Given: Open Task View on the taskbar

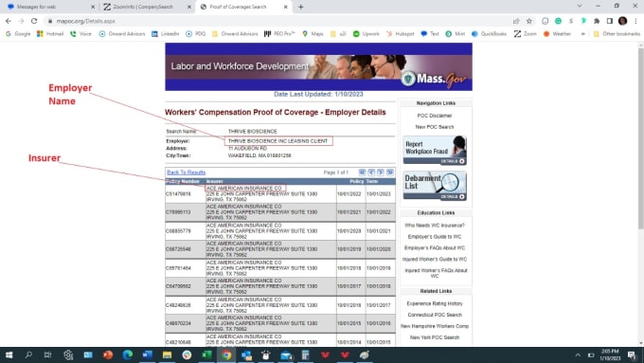Looking at the screenshot, I should (48, 355).
